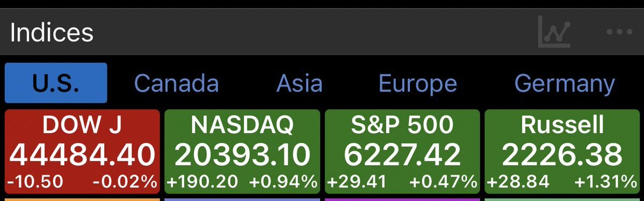644x201 pixels.
Task: Tap the orange tile below DOW J
Action: coord(82,199)
